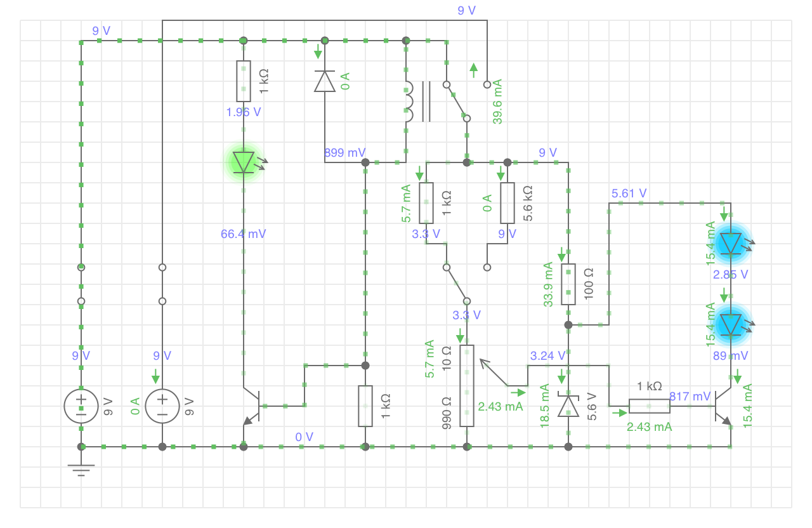The width and height of the screenshot is (812, 528).
Task: Select the 10 Ω / 990 Ω potentiometer body
Action: point(467,386)
